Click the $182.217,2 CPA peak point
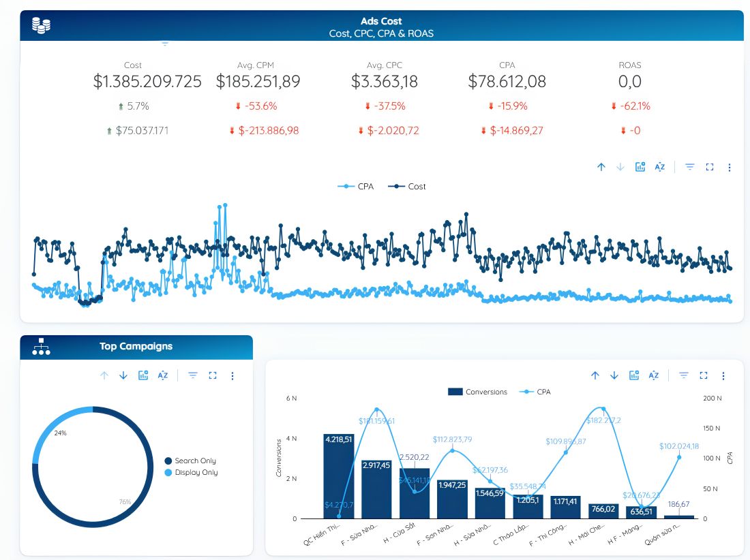 pos(603,409)
